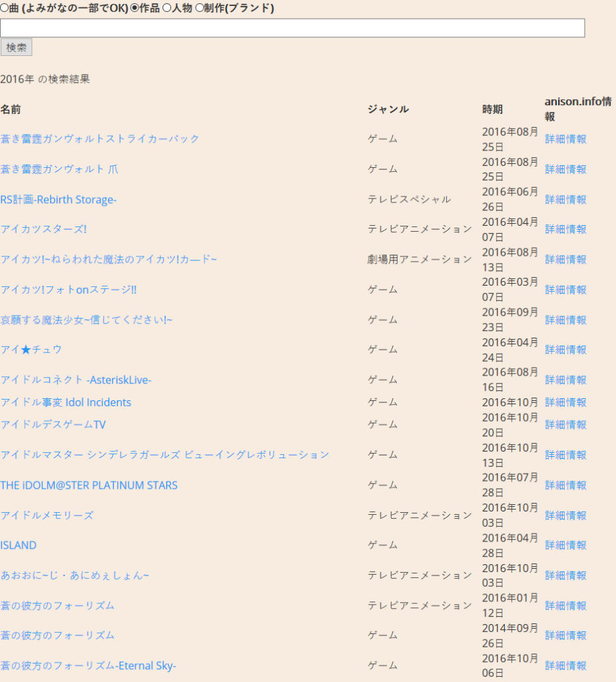The height and width of the screenshot is (682, 616).
Task: Open 詳細情報 for アイドルメモリーズ
Action: (565, 515)
